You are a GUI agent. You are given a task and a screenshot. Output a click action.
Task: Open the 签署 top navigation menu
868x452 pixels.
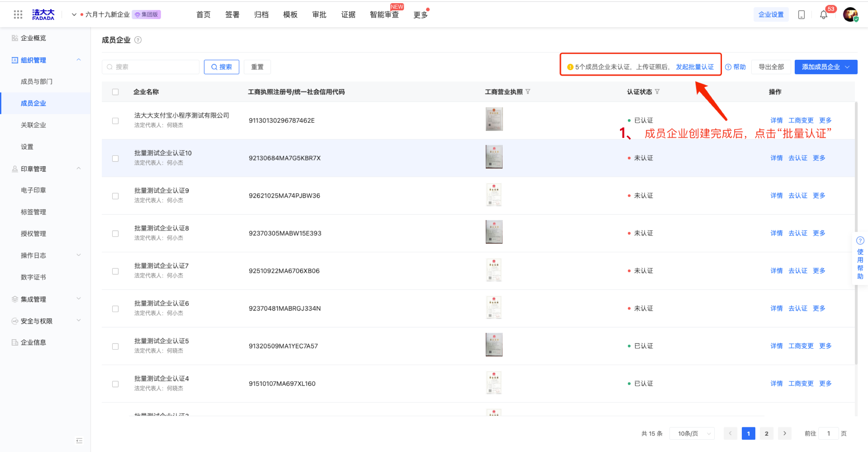232,15
